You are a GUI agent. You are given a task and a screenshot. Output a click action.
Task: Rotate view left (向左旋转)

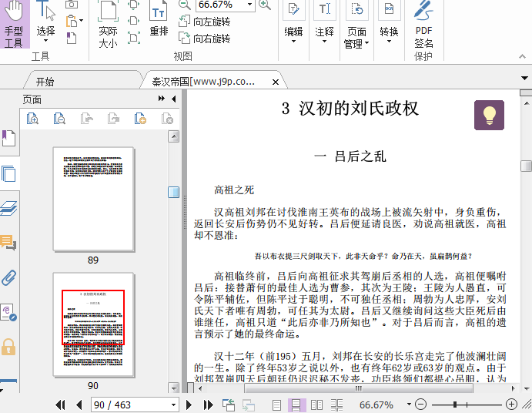tap(205, 22)
